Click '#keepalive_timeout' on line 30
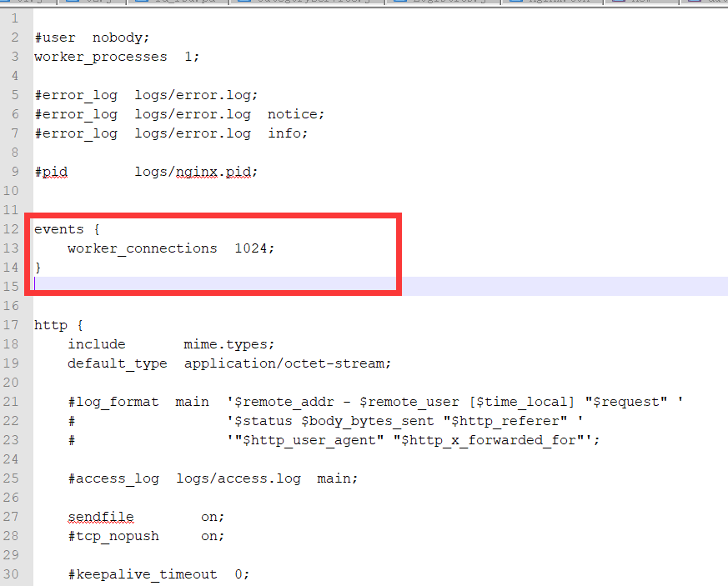This screenshot has width=728, height=586. coord(143,574)
